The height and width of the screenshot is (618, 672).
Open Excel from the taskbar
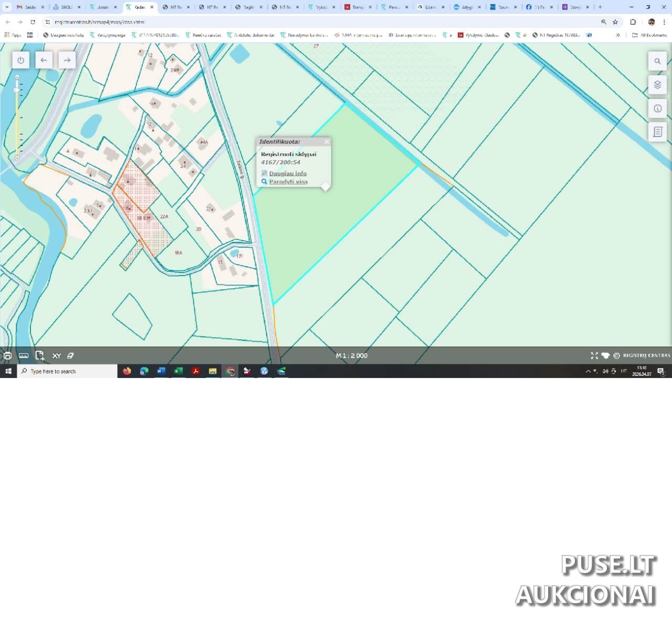tap(178, 371)
